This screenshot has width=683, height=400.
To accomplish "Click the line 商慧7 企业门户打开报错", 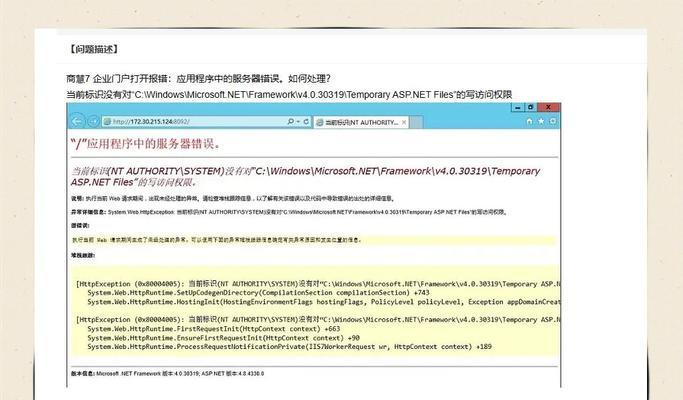I will [198, 79].
